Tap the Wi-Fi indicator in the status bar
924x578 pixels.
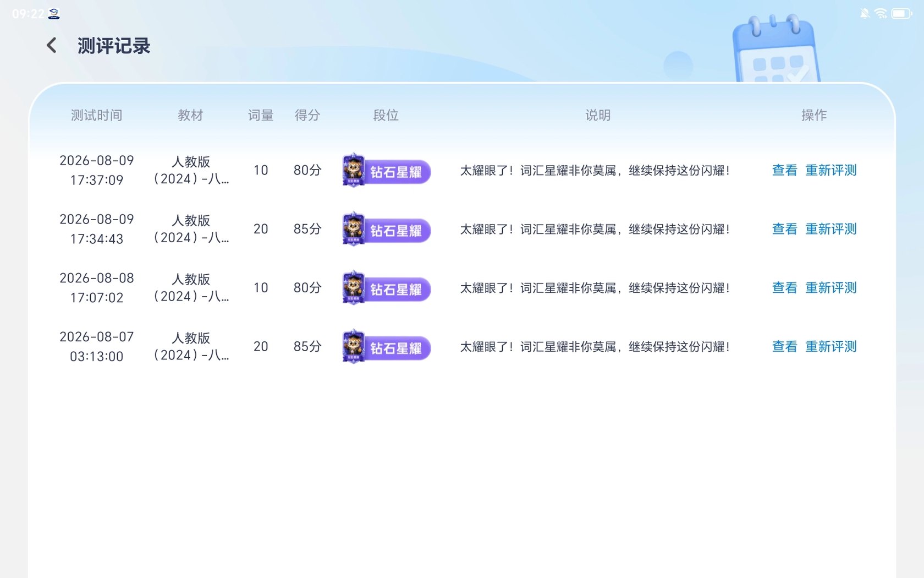(x=881, y=13)
